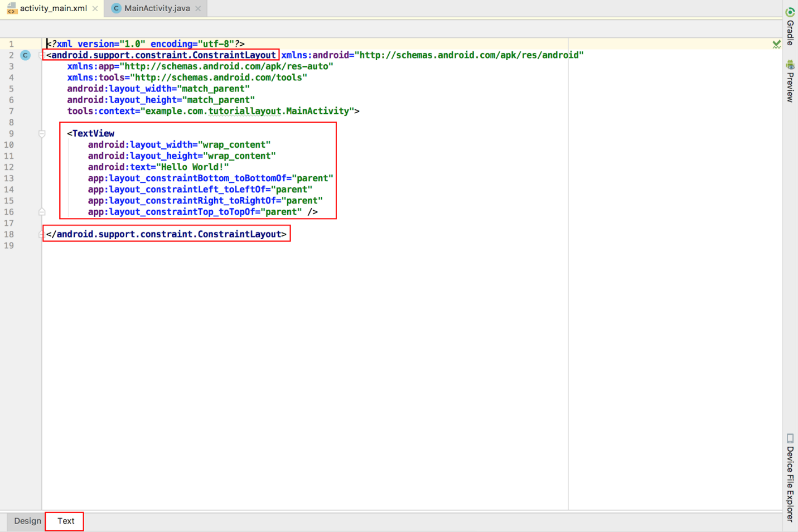Viewport: 798px width, 532px height.
Task: Click the class icon in the MainActivity.java tab
Action: tap(115, 8)
